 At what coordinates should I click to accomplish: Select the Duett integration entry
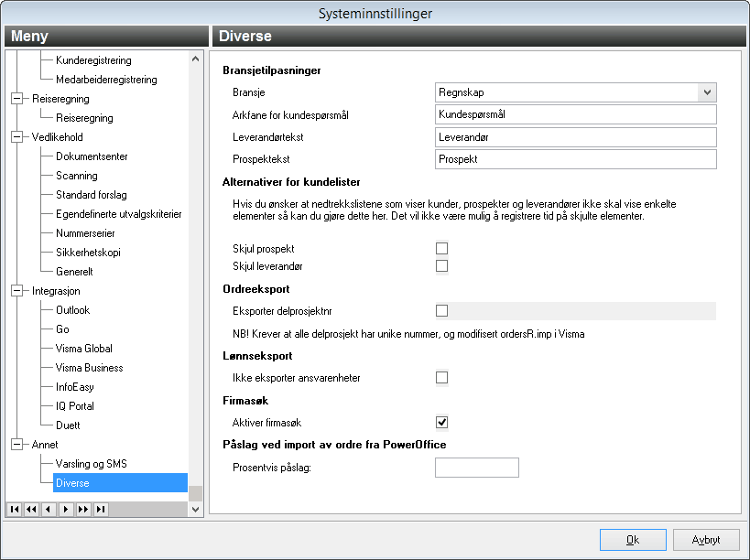point(68,425)
